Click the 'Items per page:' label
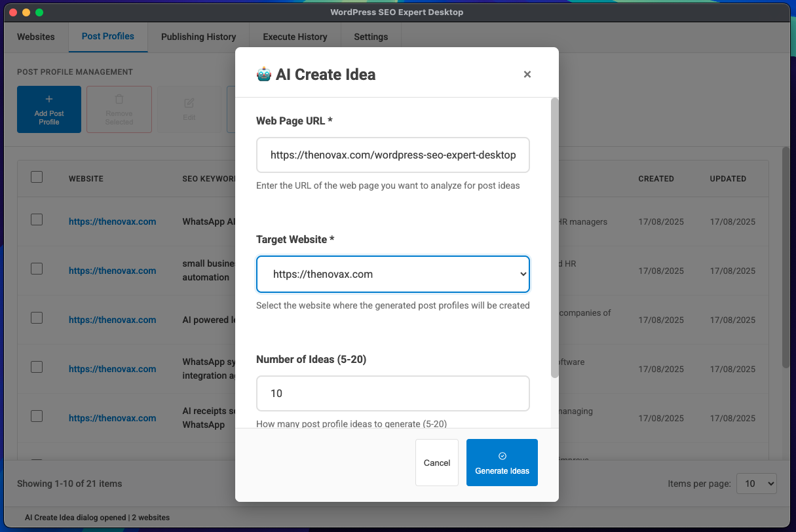The height and width of the screenshot is (532, 796). [699, 484]
